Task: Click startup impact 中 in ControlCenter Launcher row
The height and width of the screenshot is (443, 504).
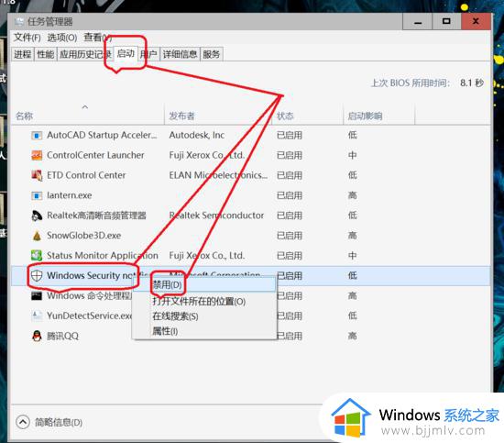Action: tap(352, 155)
